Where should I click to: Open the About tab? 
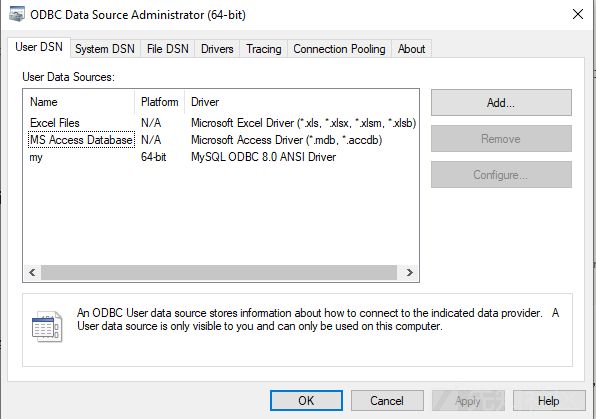(411, 49)
